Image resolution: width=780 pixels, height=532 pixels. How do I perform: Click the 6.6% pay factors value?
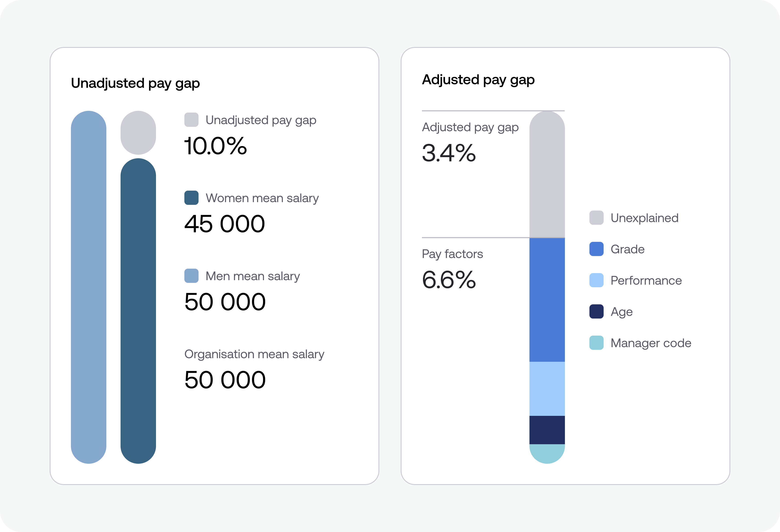click(x=449, y=280)
